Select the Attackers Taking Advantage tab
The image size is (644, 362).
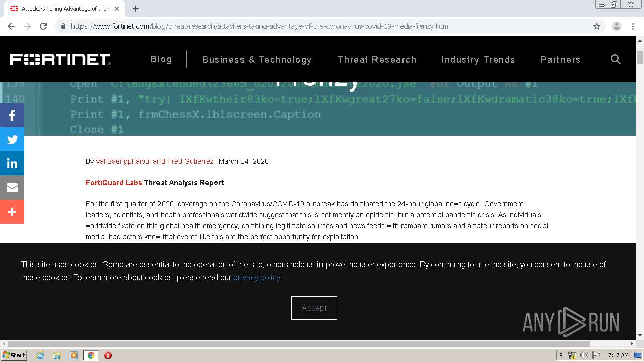click(x=64, y=9)
